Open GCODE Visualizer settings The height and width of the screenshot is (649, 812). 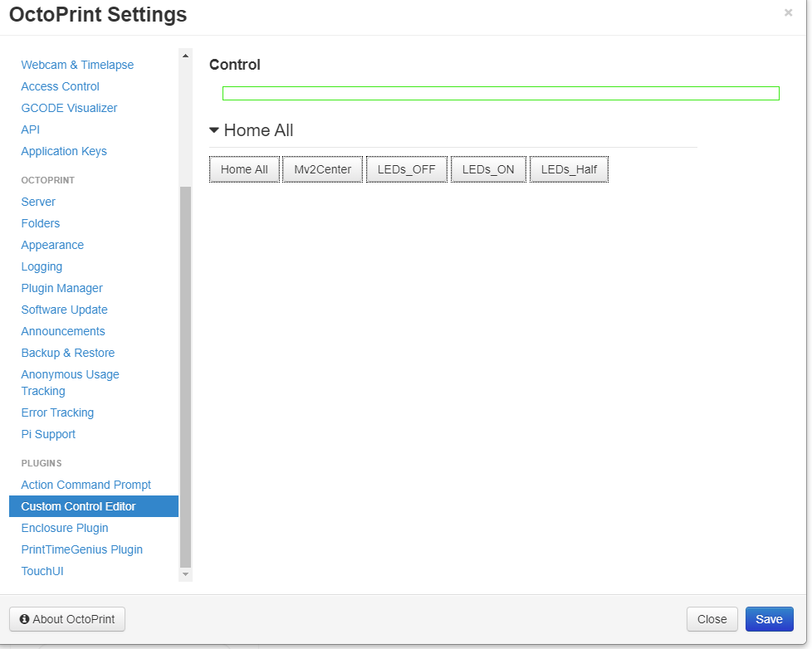click(x=69, y=108)
